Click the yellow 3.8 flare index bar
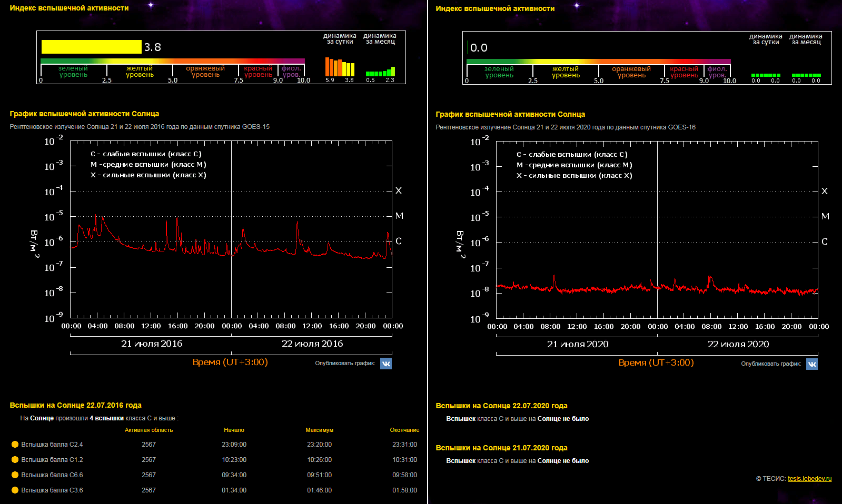 click(92, 47)
